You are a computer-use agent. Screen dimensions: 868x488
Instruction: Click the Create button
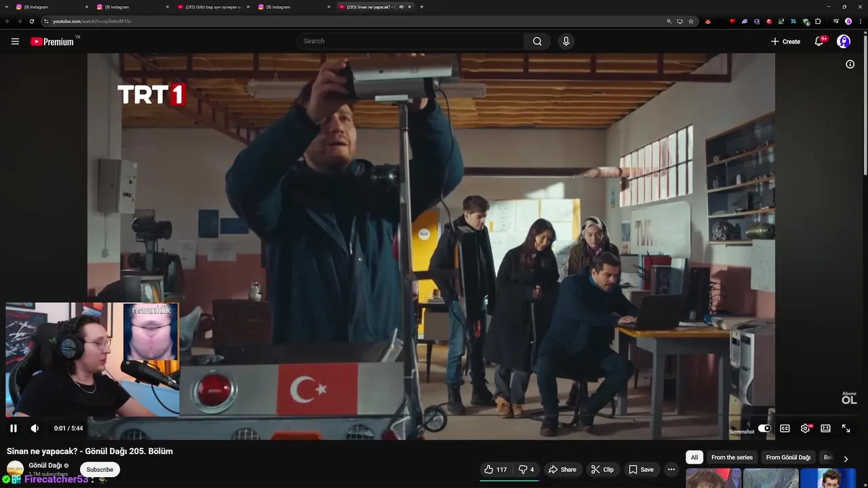point(785,41)
